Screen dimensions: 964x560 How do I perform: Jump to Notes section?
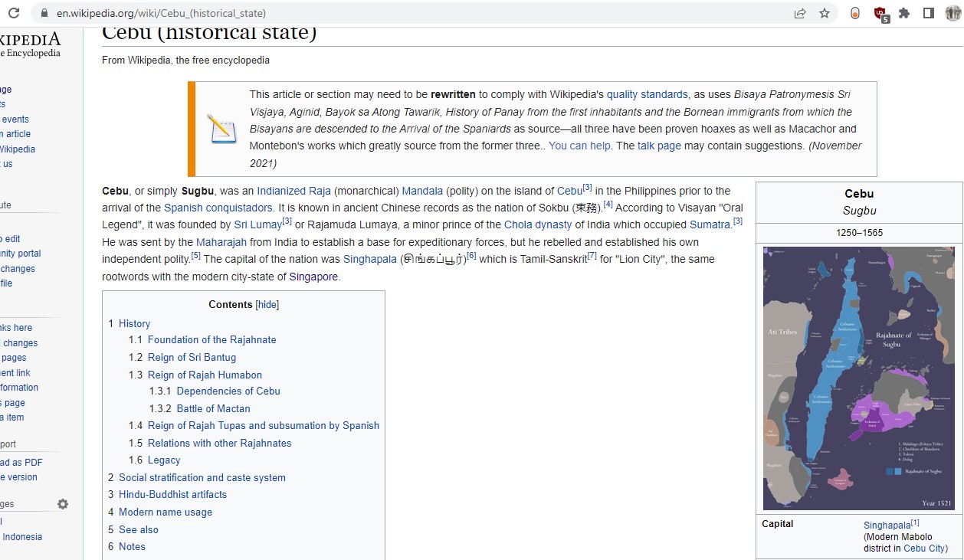click(132, 547)
